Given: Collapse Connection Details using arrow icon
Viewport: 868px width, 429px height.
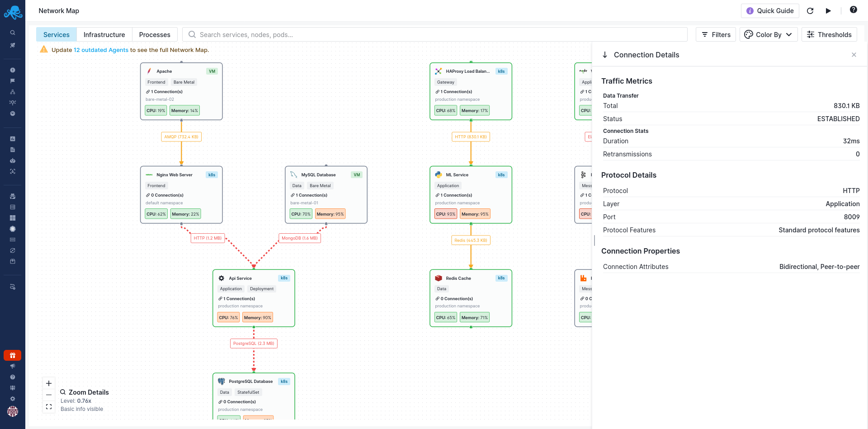Looking at the screenshot, I should pyautogui.click(x=605, y=55).
